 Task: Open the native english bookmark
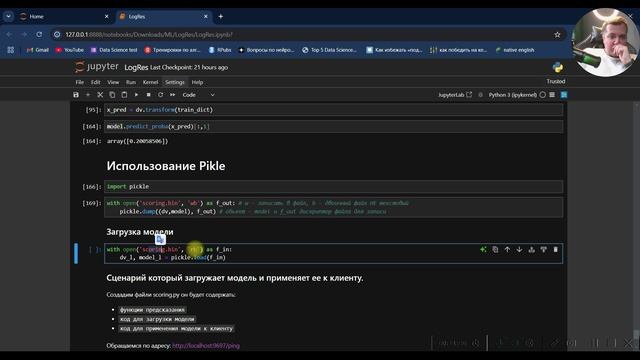pos(515,50)
